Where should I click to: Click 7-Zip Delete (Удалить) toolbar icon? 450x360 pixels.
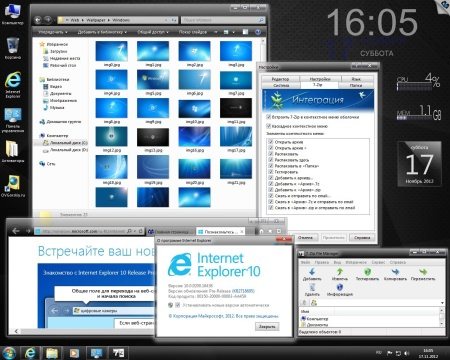coord(312,287)
